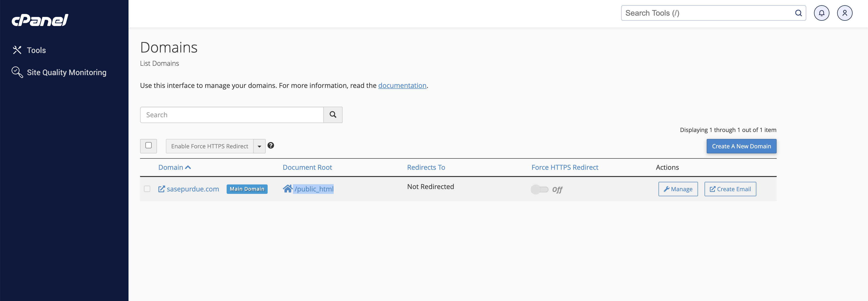Select the Tools wrench icon in sidebar
This screenshot has width=868, height=301.
click(17, 50)
